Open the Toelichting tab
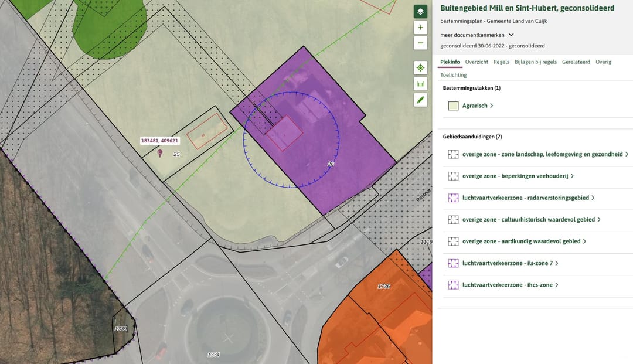The image size is (633, 364). 453,75
